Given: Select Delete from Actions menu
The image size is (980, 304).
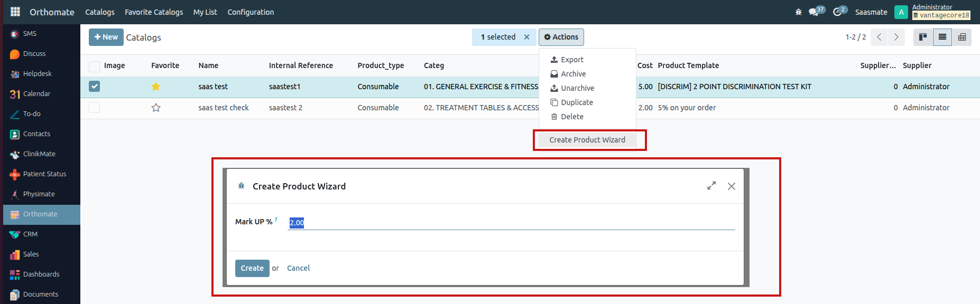Looking at the screenshot, I should pyautogui.click(x=587, y=117).
